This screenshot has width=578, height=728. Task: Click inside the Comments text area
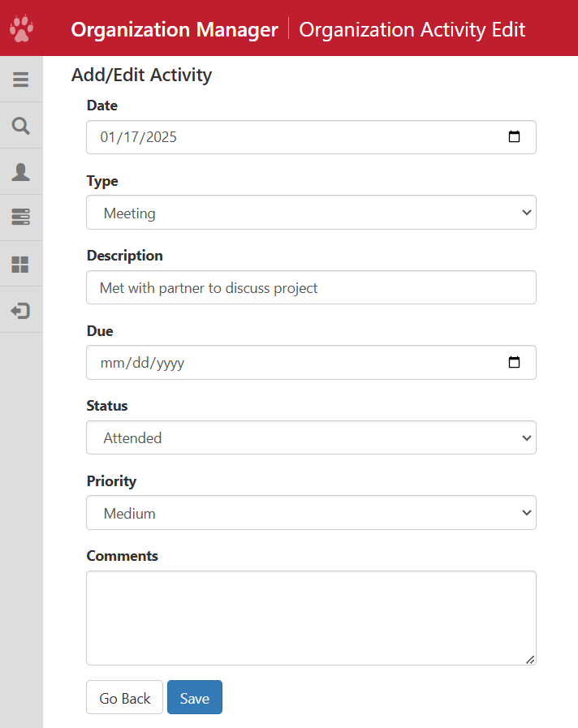click(311, 617)
